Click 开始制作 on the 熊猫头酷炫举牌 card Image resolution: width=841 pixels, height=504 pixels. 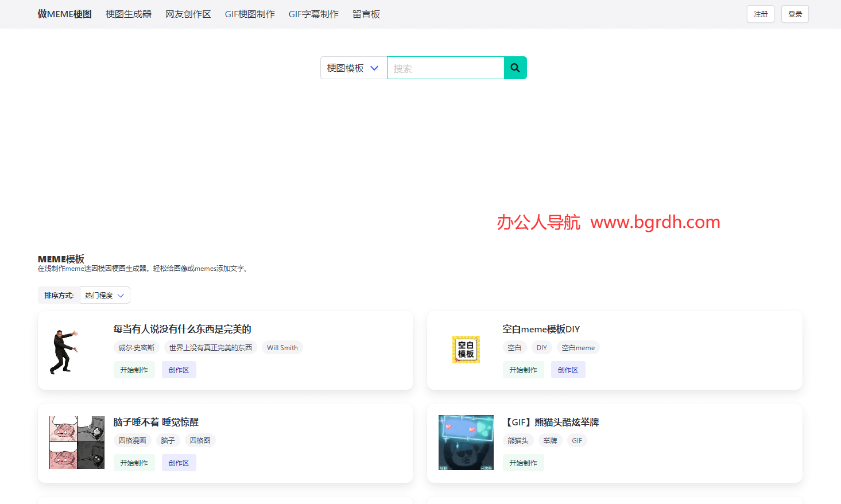click(523, 462)
